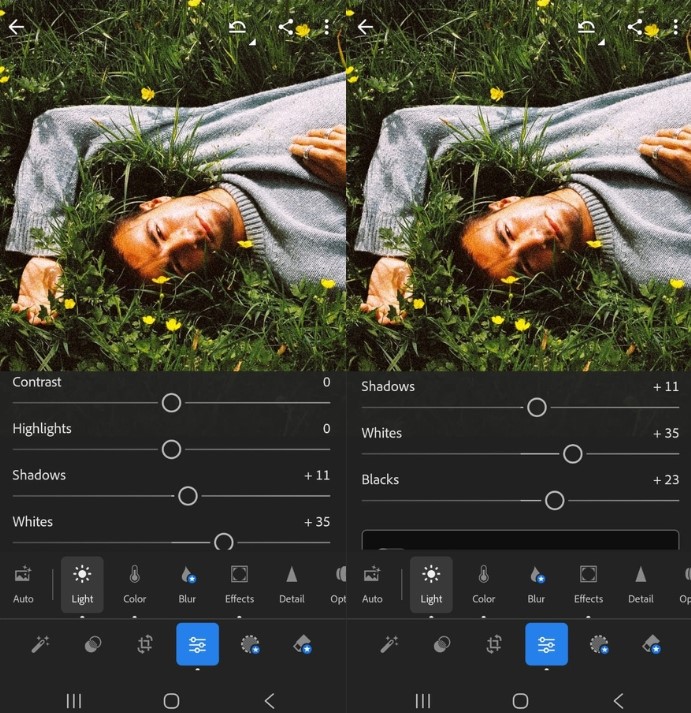The height and width of the screenshot is (713, 691).
Task: Open the masking dotted circle tool, right screen
Action: coord(599,644)
